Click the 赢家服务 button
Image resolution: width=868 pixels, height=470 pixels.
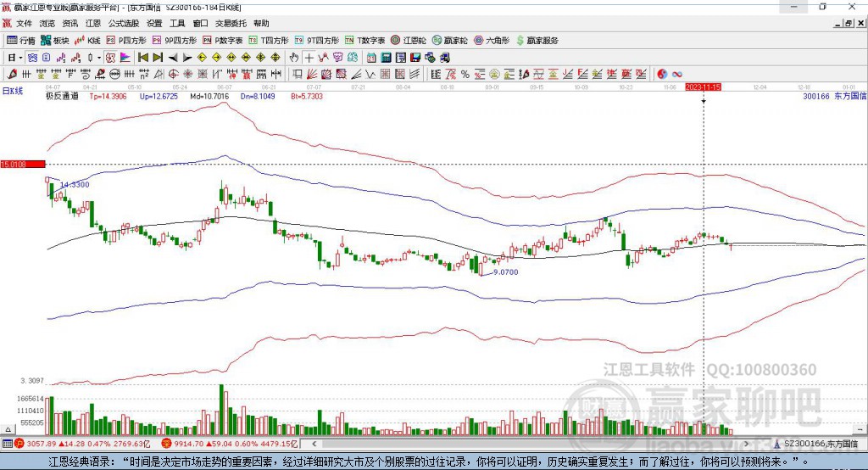tap(537, 40)
